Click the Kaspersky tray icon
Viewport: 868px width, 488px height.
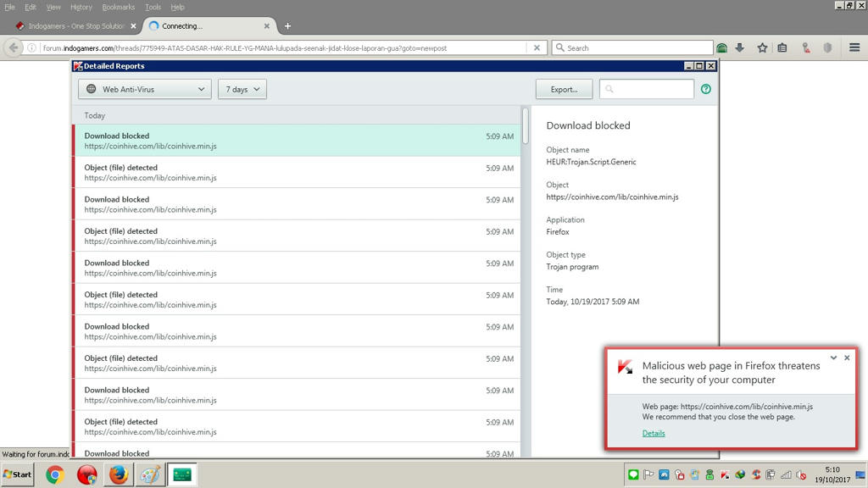[725, 474]
